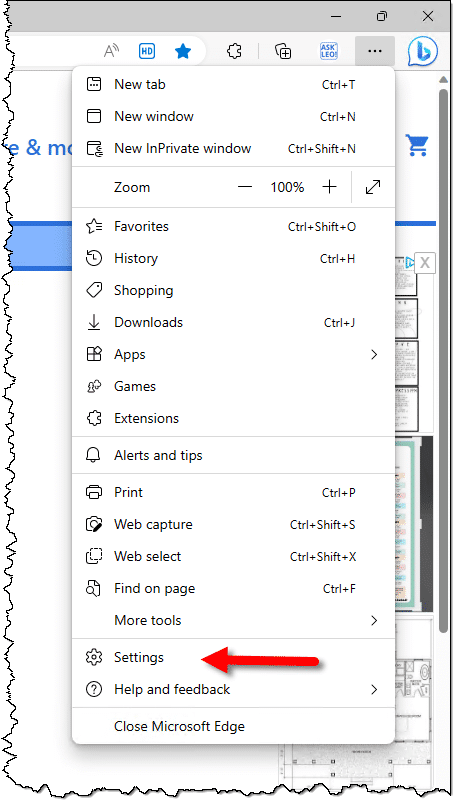The width and height of the screenshot is (456, 805).
Task: Zoom in with the plus button
Action: 329,187
